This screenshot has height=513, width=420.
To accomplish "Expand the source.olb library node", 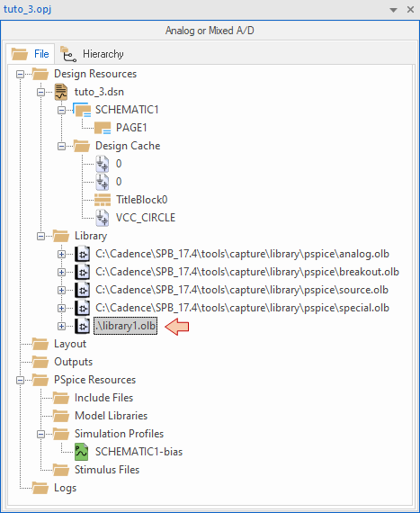I will [x=61, y=290].
